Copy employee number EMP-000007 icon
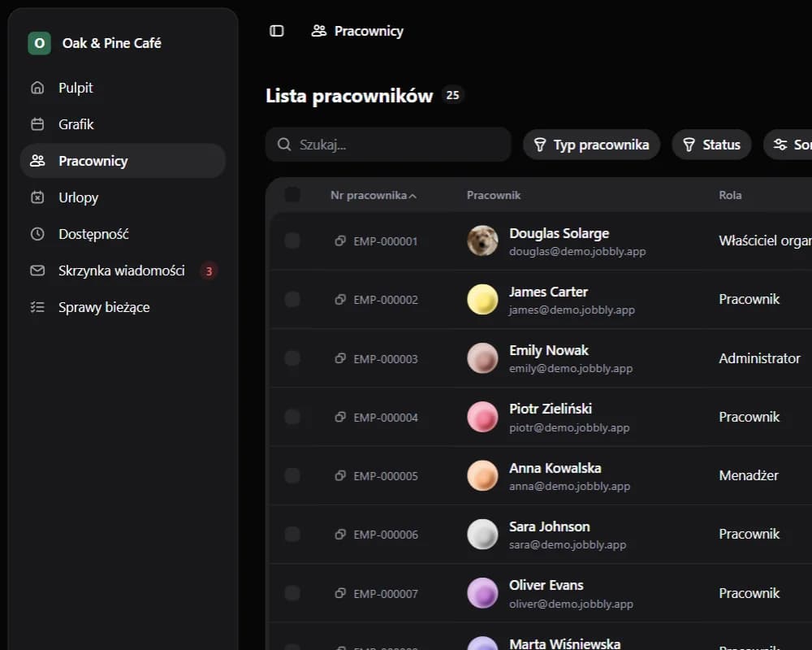Screen dimensions: 812x650 340,593
